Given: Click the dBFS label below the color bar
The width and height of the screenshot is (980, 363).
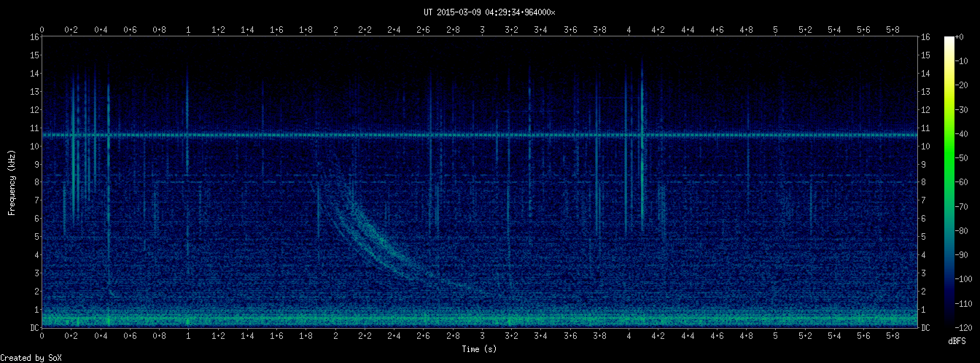Looking at the screenshot, I should [957, 341].
